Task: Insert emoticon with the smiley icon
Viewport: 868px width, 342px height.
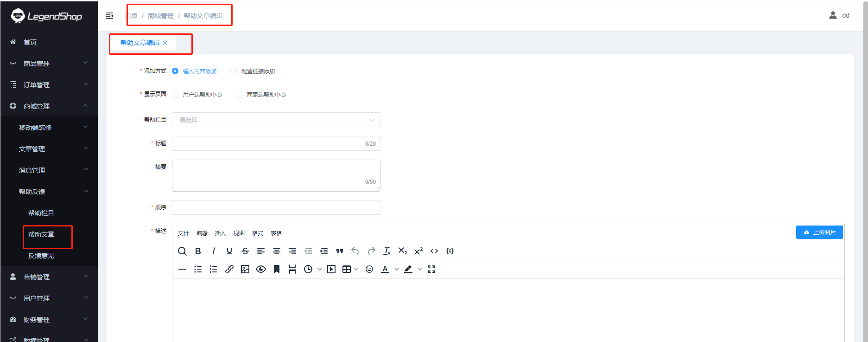Action: coord(369,269)
